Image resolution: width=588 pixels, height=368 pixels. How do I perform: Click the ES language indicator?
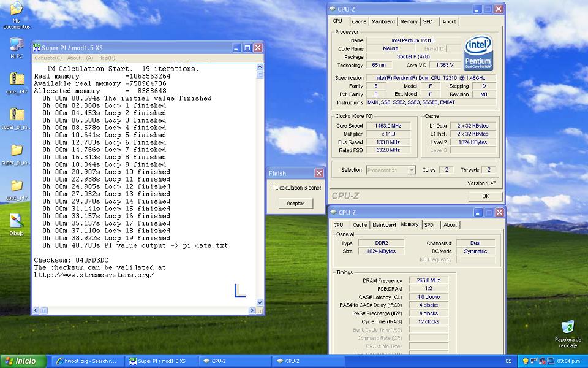click(508, 361)
